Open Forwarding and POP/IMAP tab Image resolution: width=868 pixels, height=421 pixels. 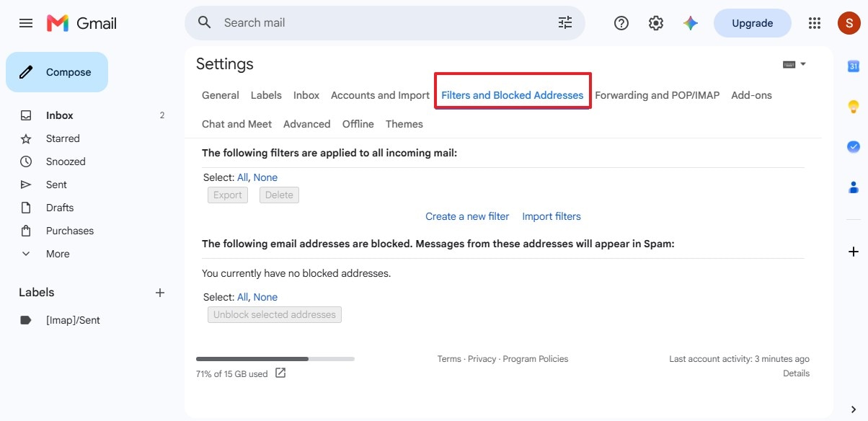pos(657,95)
